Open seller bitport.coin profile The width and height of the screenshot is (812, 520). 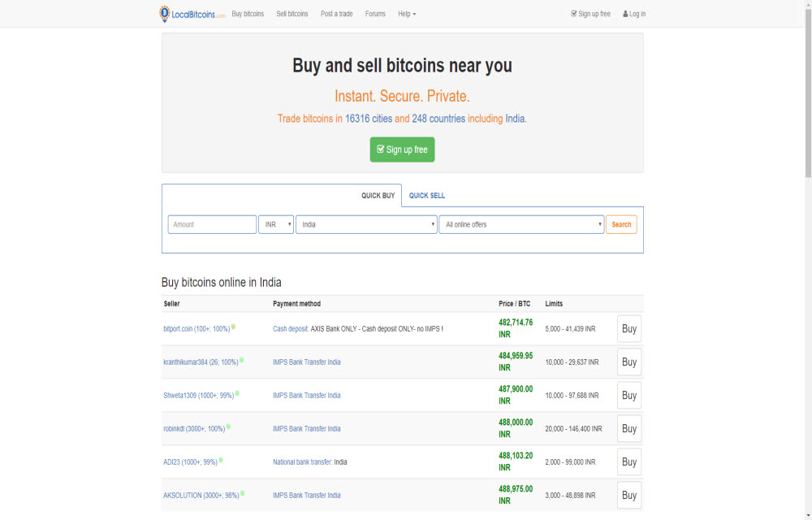[197, 329]
